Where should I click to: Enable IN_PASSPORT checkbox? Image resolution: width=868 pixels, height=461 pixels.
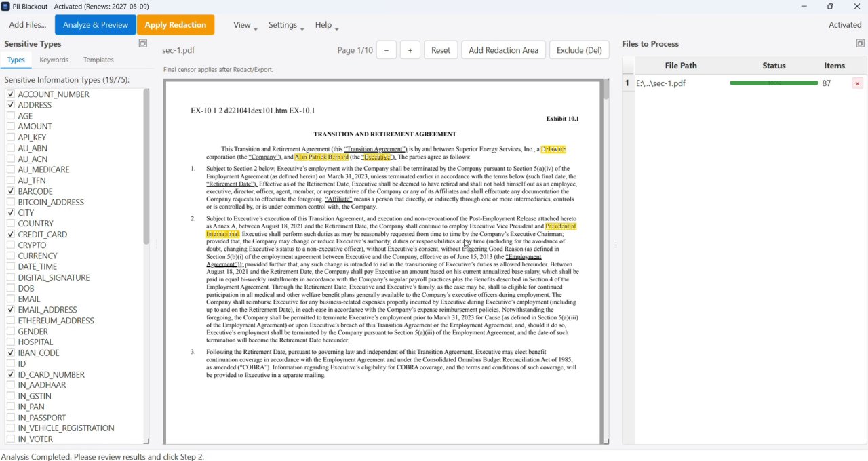(11, 418)
